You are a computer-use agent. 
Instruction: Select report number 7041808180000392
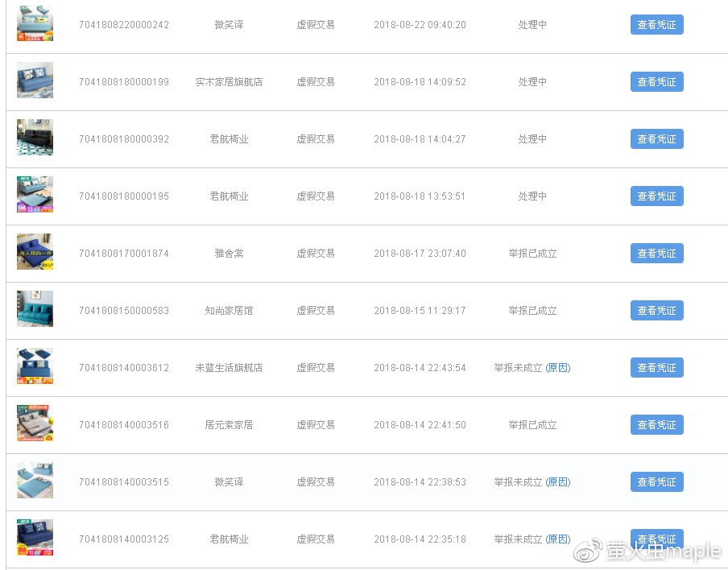pyautogui.click(x=124, y=138)
